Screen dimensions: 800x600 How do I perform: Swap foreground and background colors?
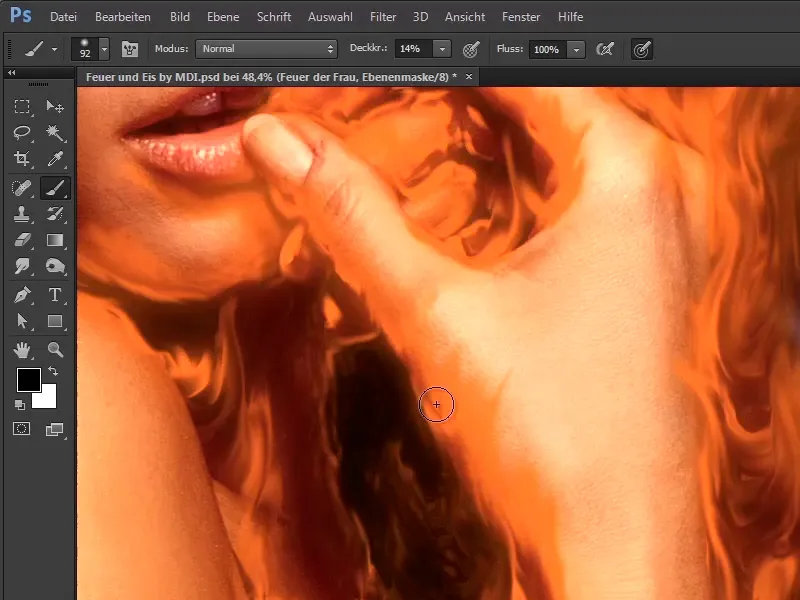pos(53,371)
